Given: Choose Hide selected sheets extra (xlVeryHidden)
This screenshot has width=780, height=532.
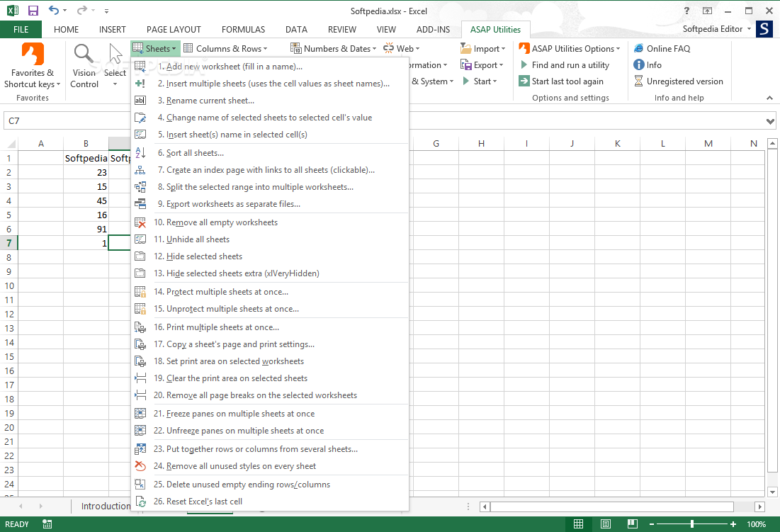Looking at the screenshot, I should [x=270, y=273].
